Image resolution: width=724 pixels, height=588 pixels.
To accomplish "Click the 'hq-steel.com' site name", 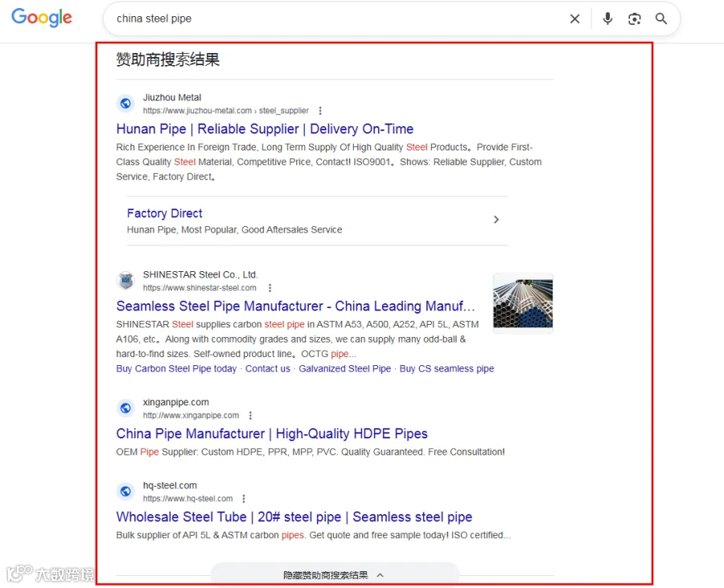I will pos(170,486).
